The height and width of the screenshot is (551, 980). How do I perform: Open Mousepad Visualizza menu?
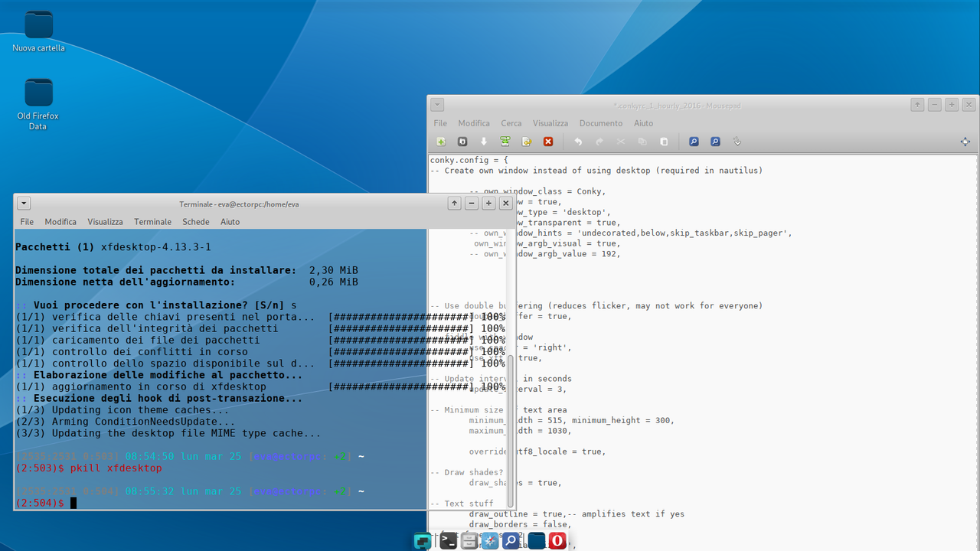pyautogui.click(x=550, y=123)
